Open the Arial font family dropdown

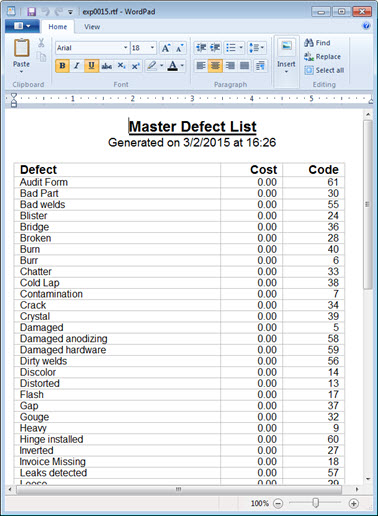pos(125,48)
